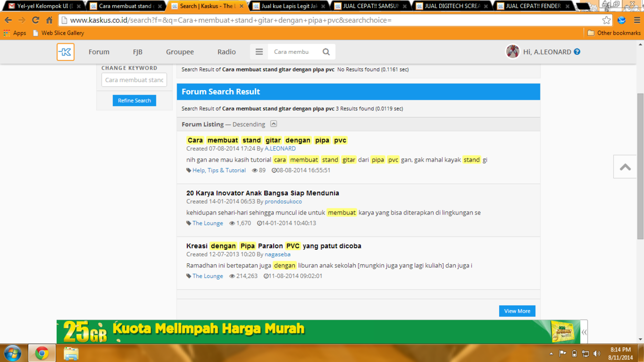Open volume speaker tray icon
Viewport: 644px width, 362px height.
tap(597, 353)
